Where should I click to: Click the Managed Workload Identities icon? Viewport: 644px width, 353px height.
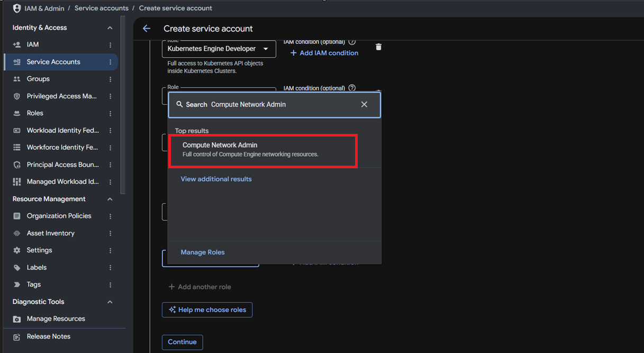point(17,182)
